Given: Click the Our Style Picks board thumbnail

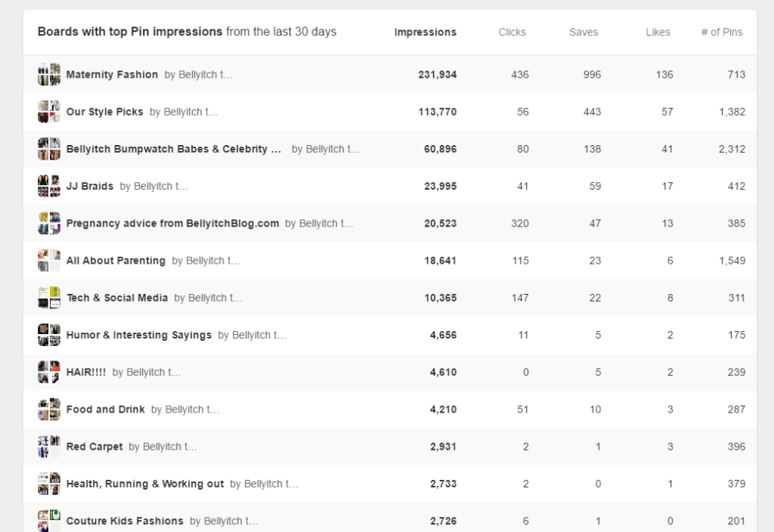Looking at the screenshot, I should 49,112.
